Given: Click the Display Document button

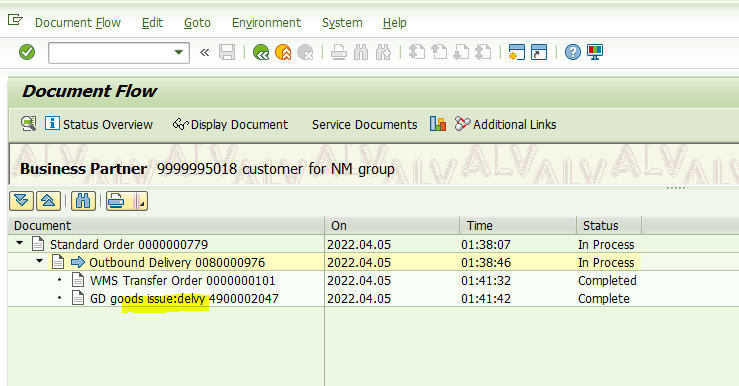Looking at the screenshot, I should tap(230, 124).
